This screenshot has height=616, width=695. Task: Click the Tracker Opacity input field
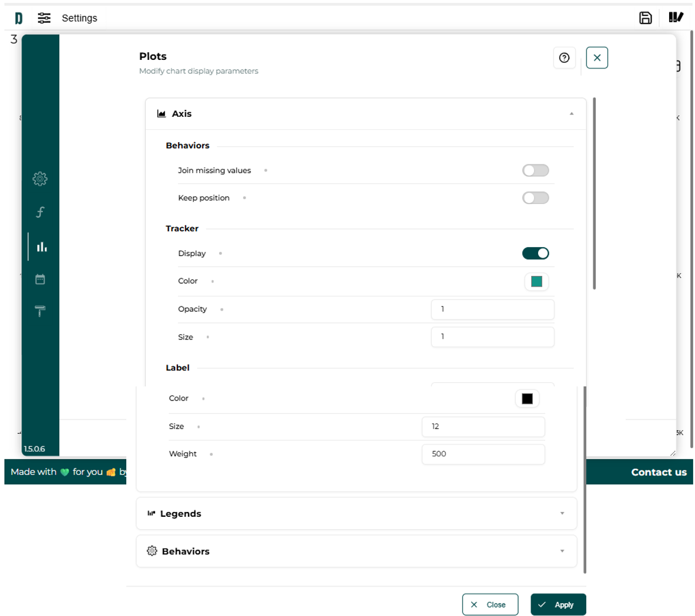coord(492,309)
